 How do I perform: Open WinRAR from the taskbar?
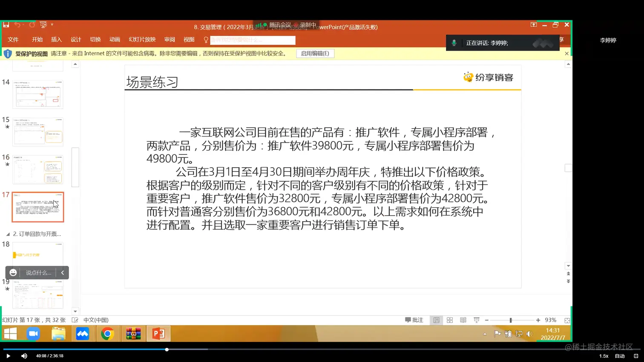[133, 333]
